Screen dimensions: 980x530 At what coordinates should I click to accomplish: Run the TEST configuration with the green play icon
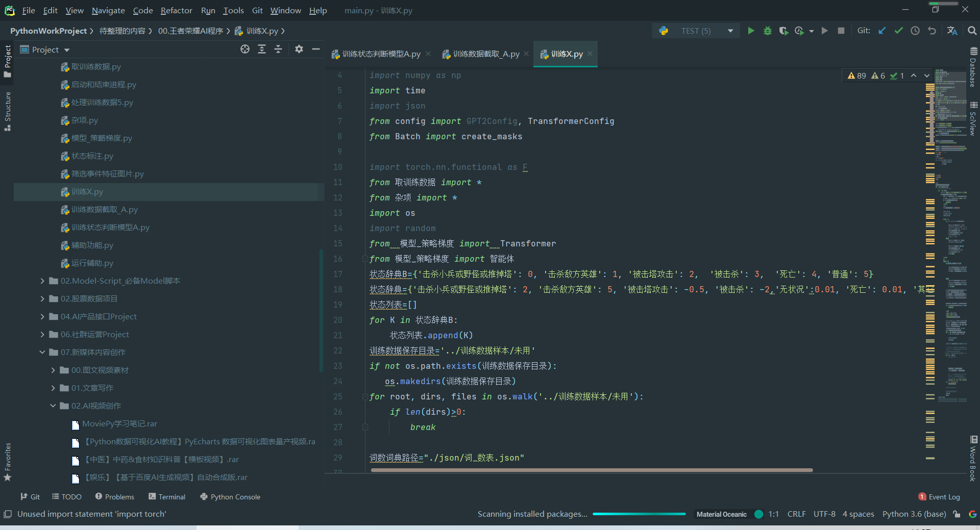(x=751, y=31)
